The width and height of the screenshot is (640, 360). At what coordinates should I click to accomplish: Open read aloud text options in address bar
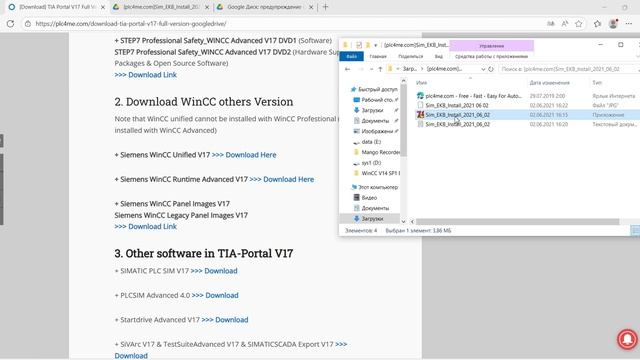pyautogui.click(x=565, y=24)
